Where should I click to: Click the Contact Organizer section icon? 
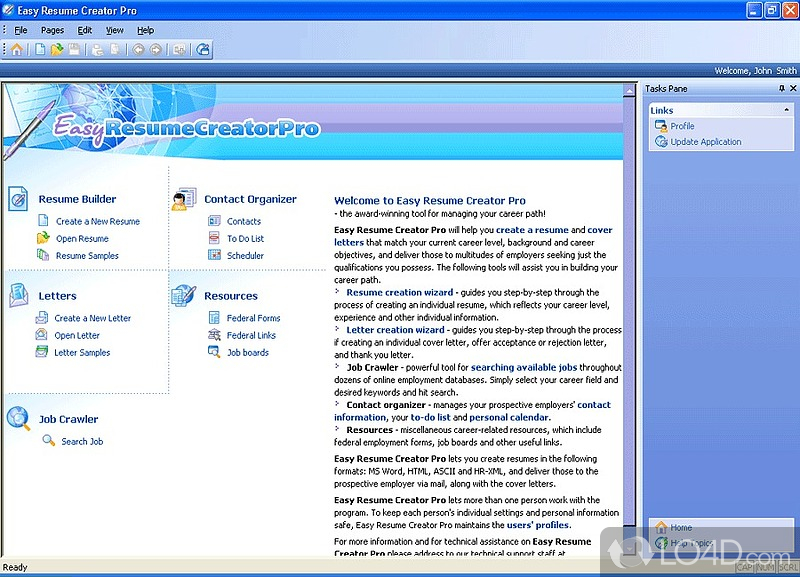(184, 199)
